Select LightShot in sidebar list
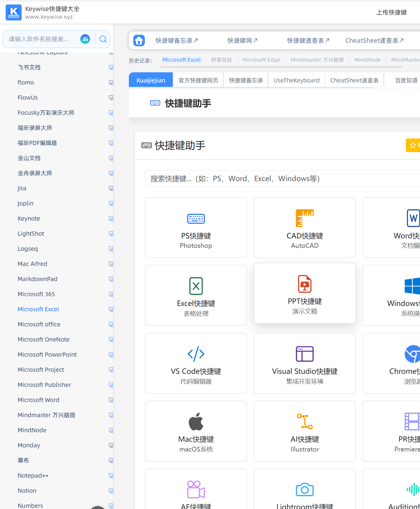 [x=31, y=234]
